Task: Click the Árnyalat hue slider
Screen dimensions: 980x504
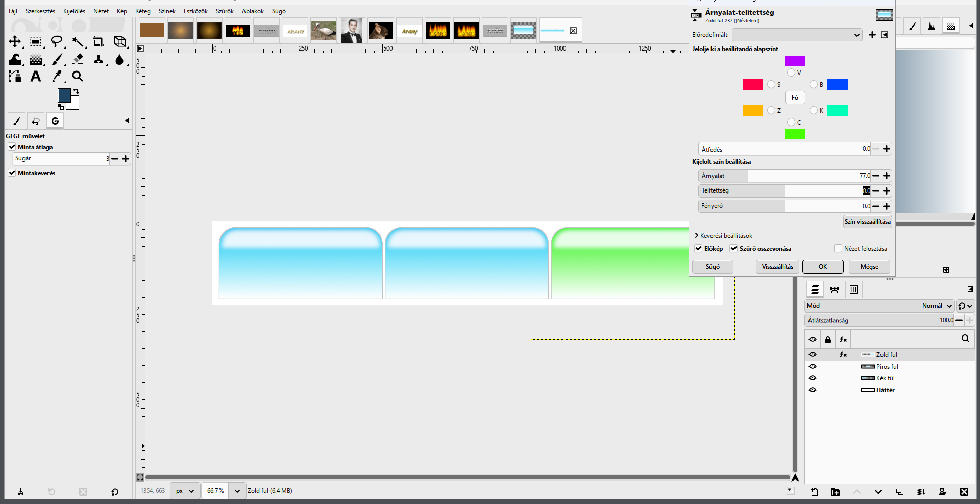Action: click(x=785, y=176)
